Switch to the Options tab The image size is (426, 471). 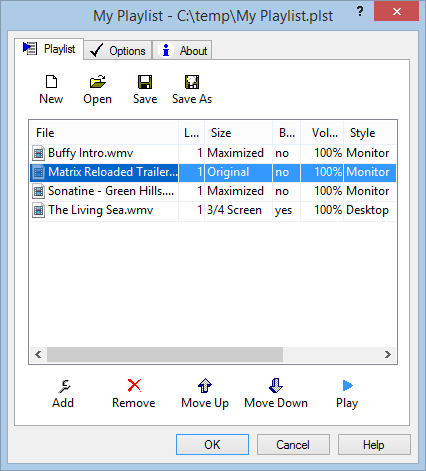point(118,51)
